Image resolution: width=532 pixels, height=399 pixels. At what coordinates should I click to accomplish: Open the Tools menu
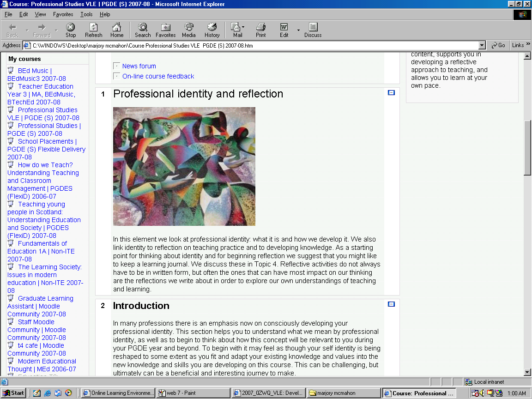point(86,14)
